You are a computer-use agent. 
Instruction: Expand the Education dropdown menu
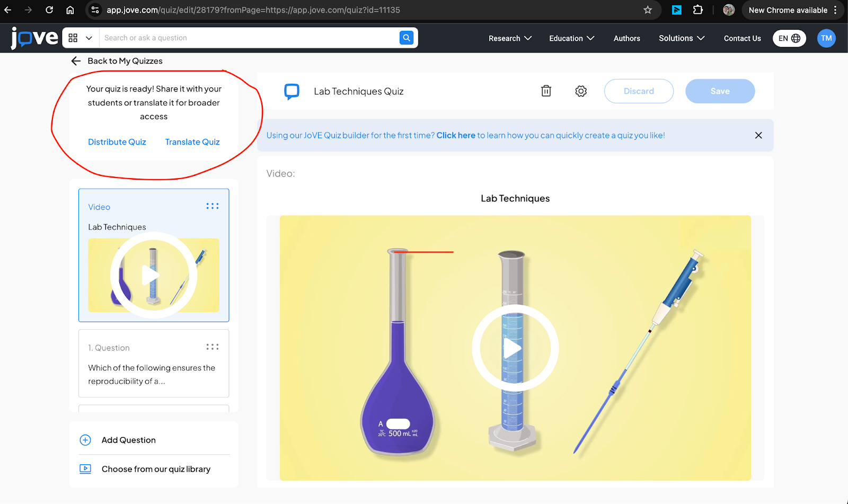point(571,38)
